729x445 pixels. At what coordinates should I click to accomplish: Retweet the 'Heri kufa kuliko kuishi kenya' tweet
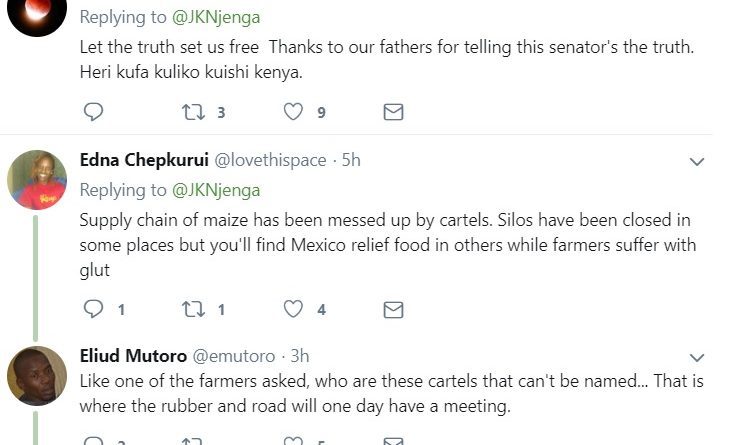click(x=193, y=112)
